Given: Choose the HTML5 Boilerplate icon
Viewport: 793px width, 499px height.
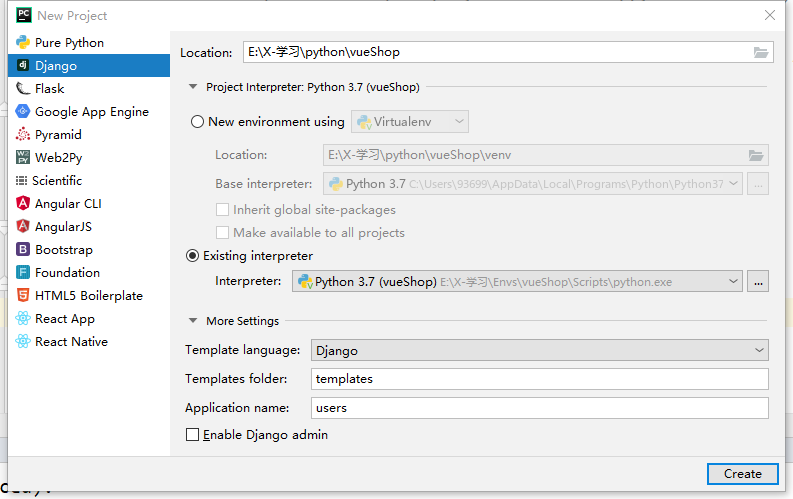Looking at the screenshot, I should [23, 295].
